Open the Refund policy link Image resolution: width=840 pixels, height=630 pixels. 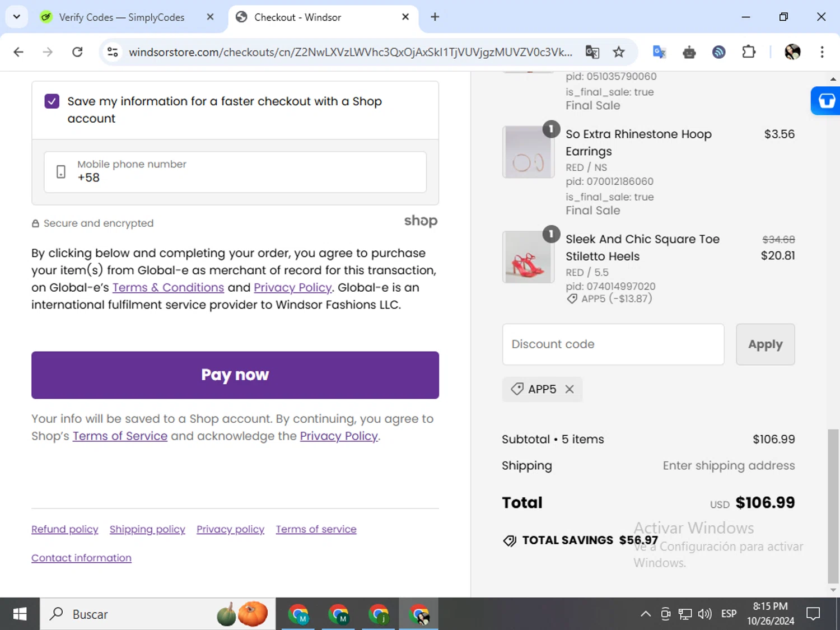click(64, 529)
